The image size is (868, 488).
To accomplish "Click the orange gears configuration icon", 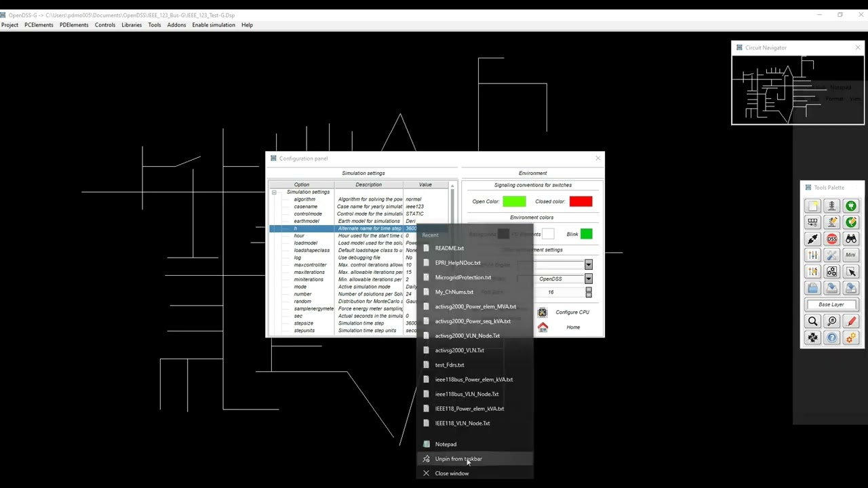I will [x=850, y=338].
